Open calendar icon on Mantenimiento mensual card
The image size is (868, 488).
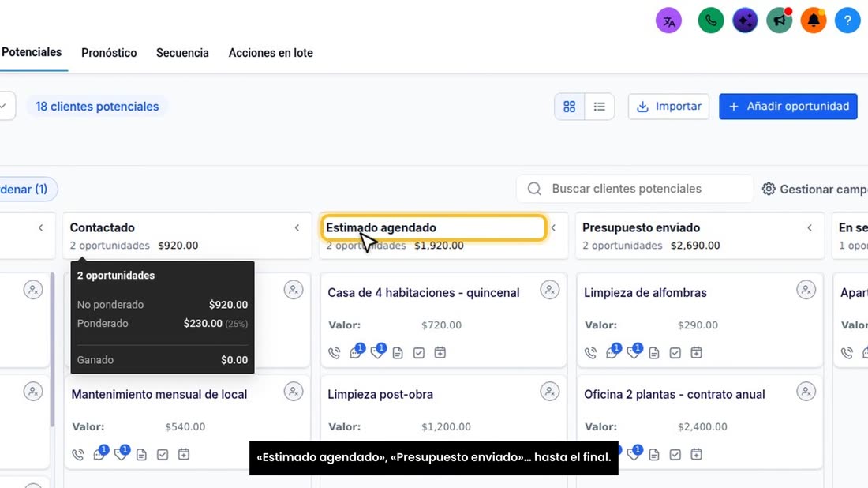tap(184, 454)
